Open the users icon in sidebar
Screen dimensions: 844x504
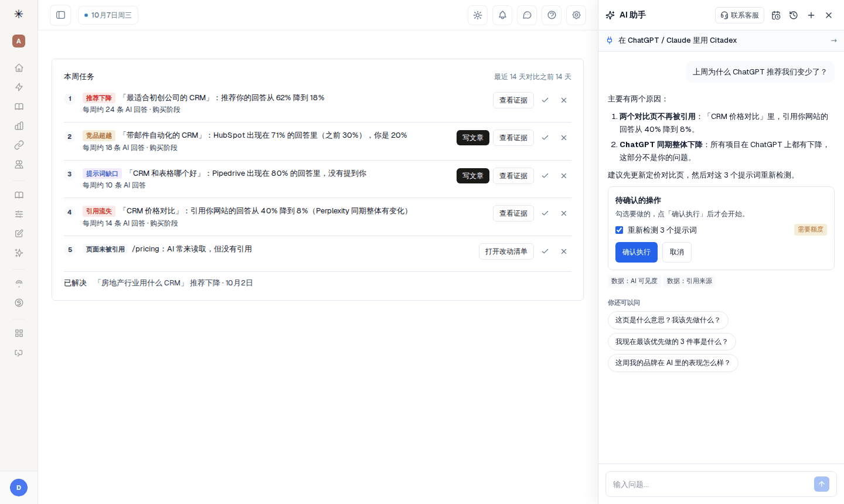[19, 165]
